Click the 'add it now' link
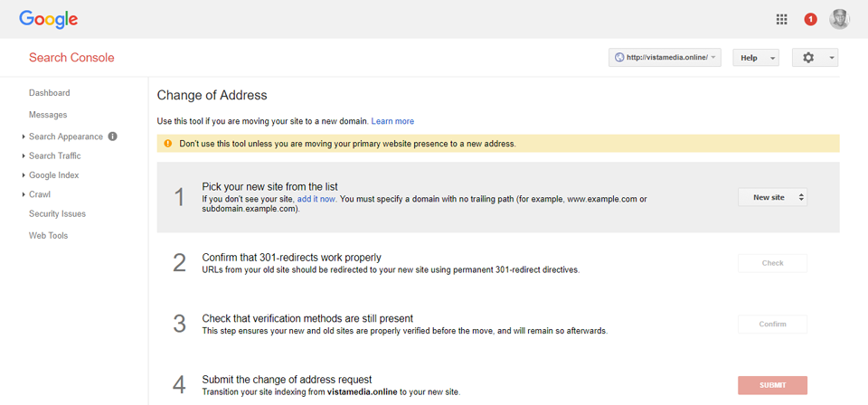868x405 pixels. pos(316,198)
